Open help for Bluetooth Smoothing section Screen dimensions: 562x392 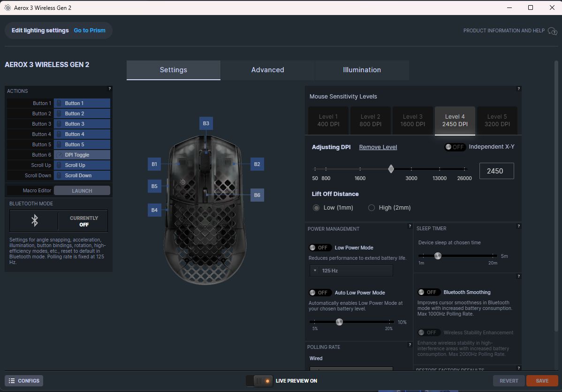point(518,276)
